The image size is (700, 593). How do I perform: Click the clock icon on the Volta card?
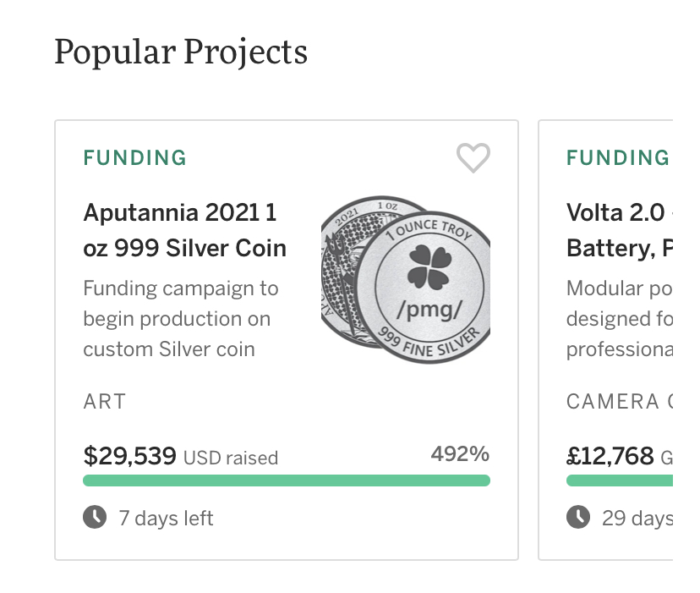pos(578,517)
